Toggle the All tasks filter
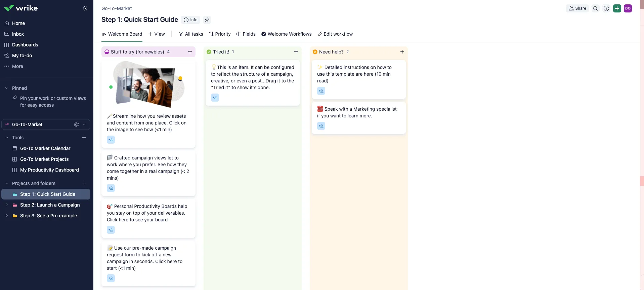Screen dimensions: 644x290 (191, 34)
